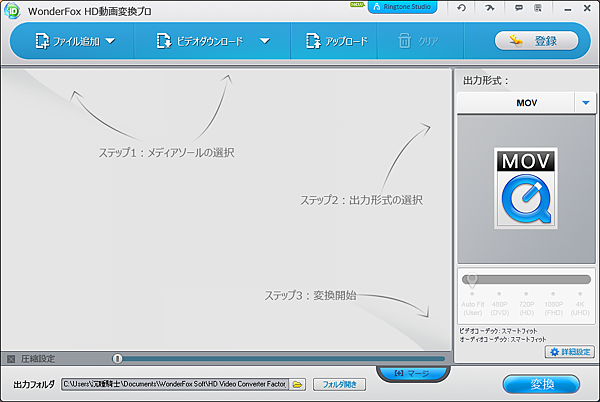Click the ビデオコーデック smart fit text
The height and width of the screenshot is (402, 600).
(498, 331)
